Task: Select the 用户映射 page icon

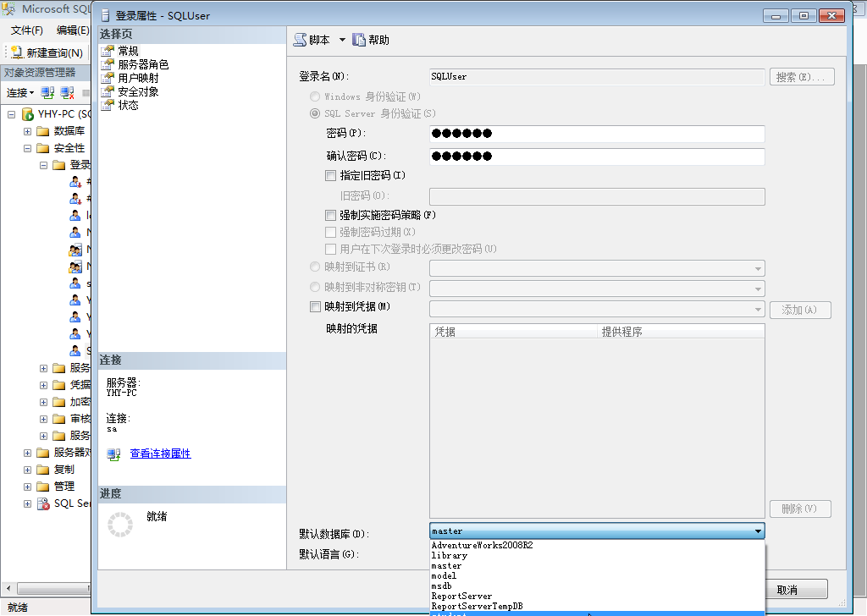Action: point(108,78)
